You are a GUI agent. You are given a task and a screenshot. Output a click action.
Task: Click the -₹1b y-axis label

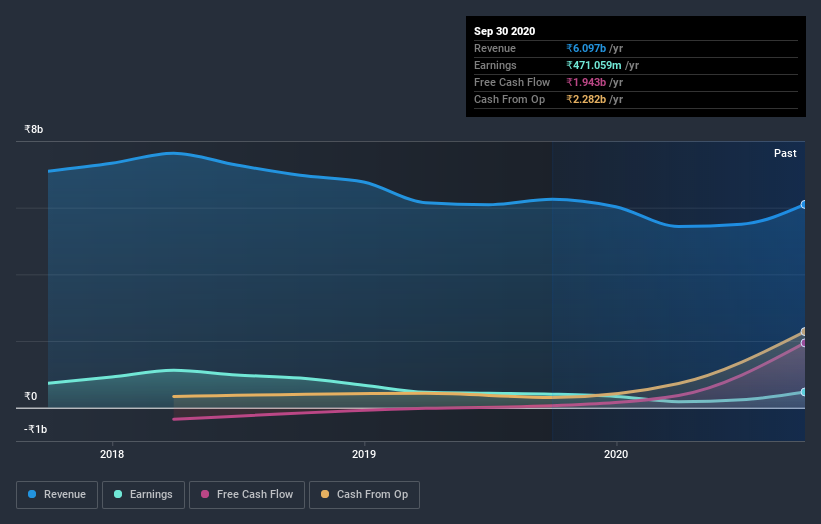(36, 429)
